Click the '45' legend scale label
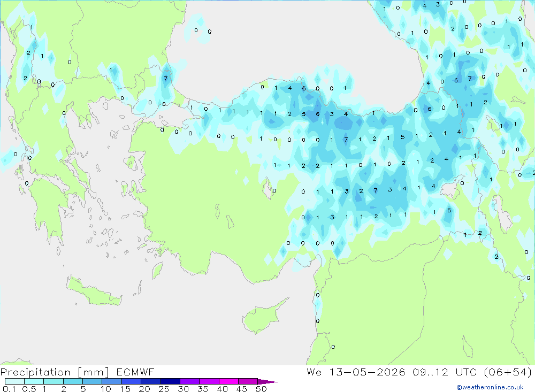The image size is (535, 392). 242,389
